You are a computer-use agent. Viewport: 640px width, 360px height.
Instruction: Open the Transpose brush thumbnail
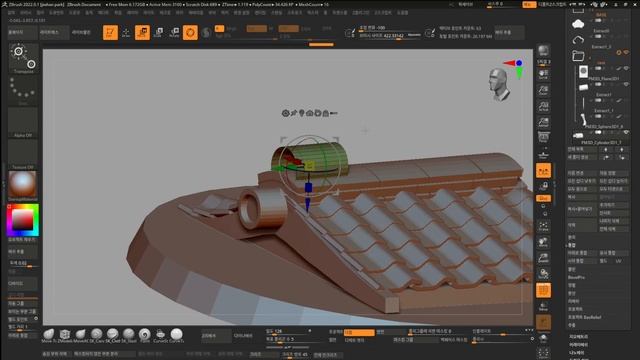23,59
